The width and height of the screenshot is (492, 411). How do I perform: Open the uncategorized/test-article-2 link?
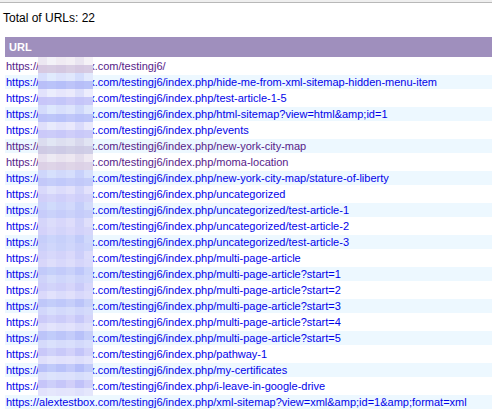pyautogui.click(x=177, y=226)
